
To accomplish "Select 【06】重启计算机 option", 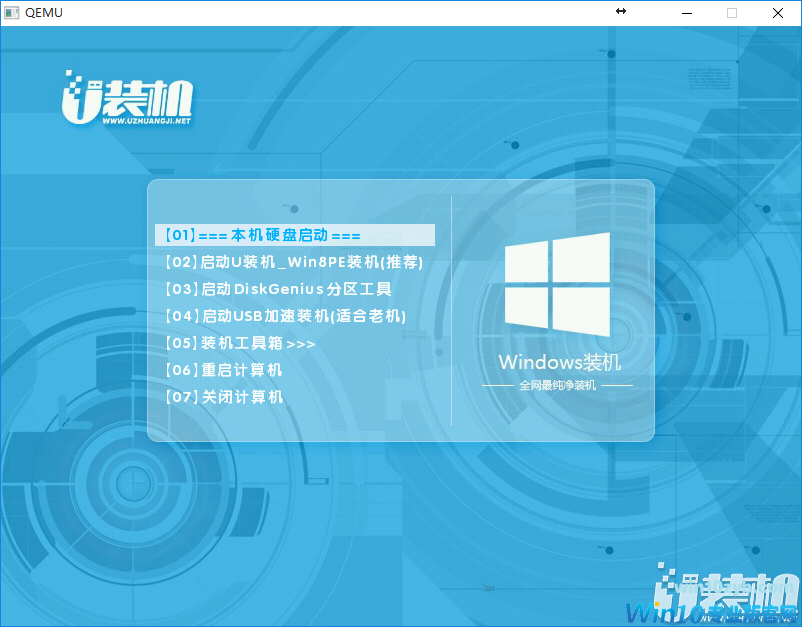I will pyautogui.click(x=222, y=371).
